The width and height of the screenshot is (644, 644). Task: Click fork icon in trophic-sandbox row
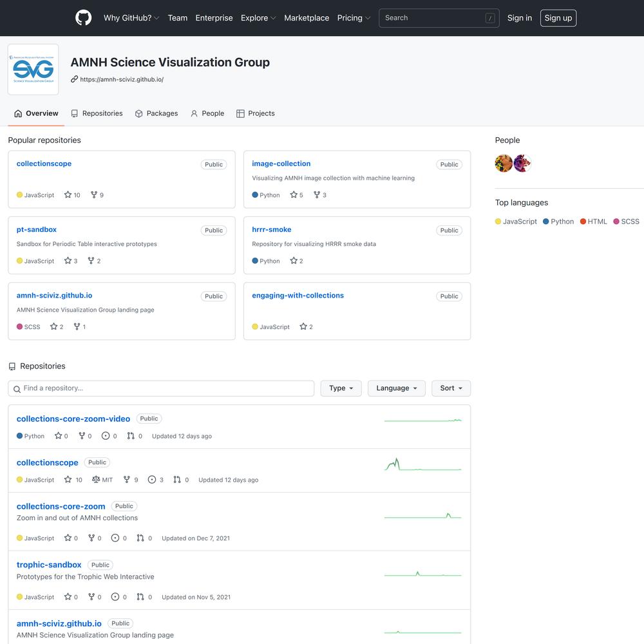(x=91, y=596)
